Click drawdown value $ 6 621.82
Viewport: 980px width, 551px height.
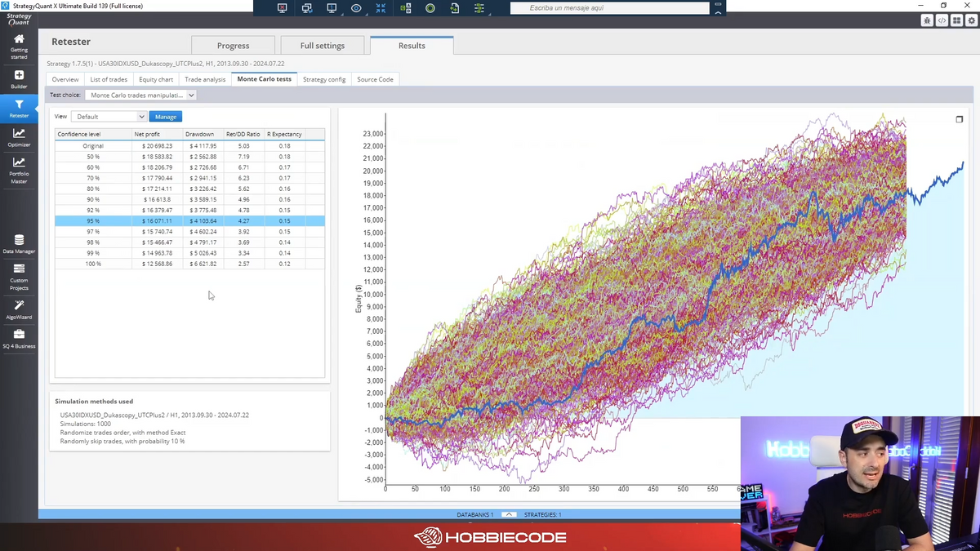tap(203, 264)
